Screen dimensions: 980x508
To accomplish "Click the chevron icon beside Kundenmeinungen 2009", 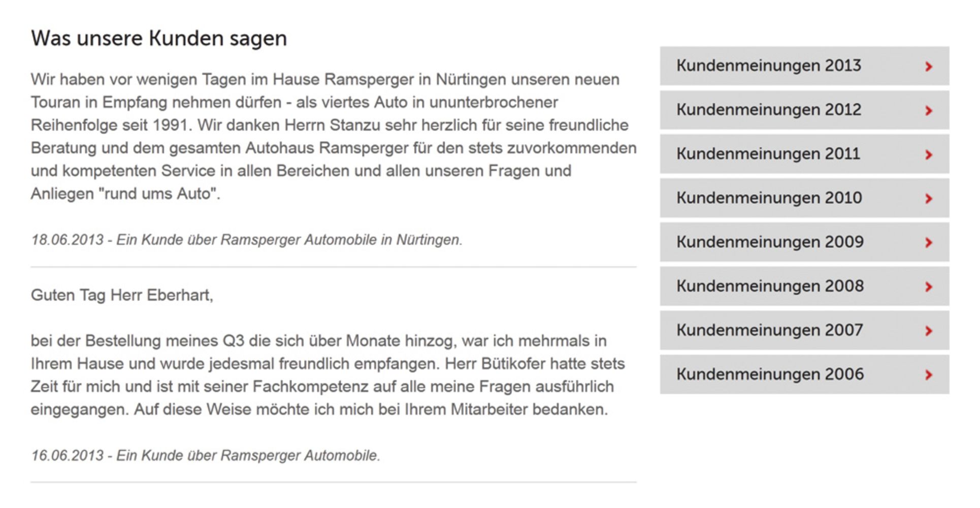I will 929,243.
